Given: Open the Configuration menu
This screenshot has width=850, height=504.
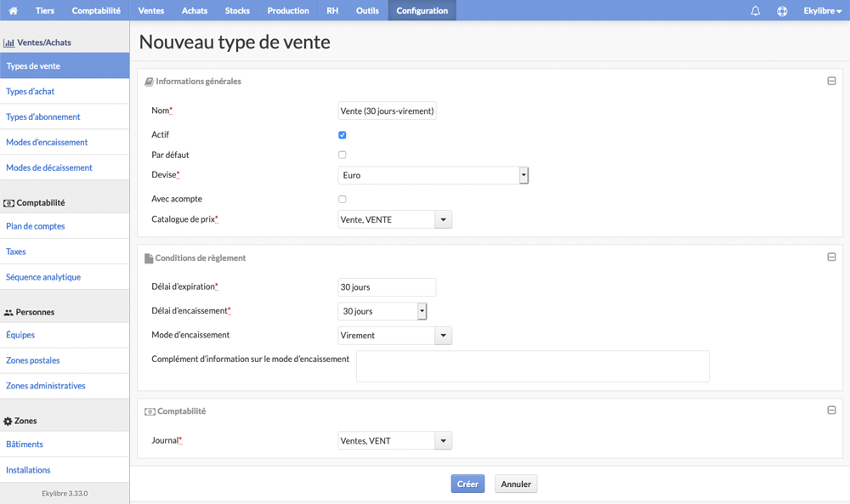Looking at the screenshot, I should pos(422,10).
